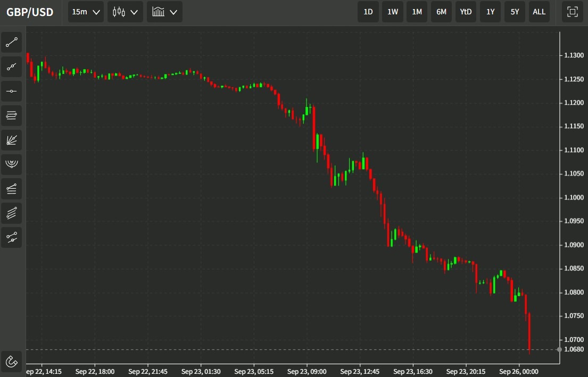Select the Fibonacci arcs tool
This screenshot has height=377, width=588.
(11, 164)
